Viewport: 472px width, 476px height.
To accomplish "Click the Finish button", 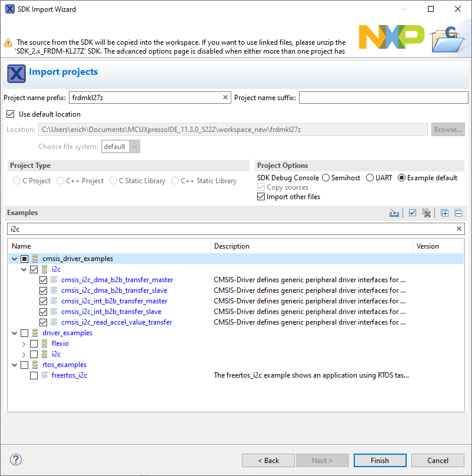I will tap(380, 460).
